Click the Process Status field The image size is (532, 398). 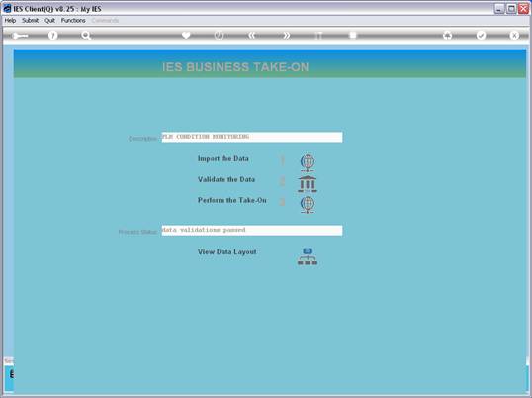[x=252, y=231]
